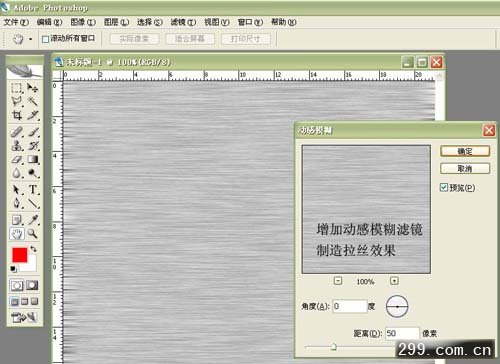Switch to Quick Mask mode
Image resolution: width=500 pixels, height=364 pixels.
[x=32, y=285]
